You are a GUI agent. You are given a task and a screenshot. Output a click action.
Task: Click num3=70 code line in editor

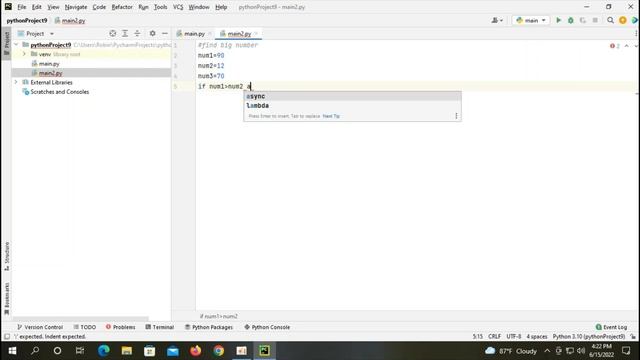point(211,76)
